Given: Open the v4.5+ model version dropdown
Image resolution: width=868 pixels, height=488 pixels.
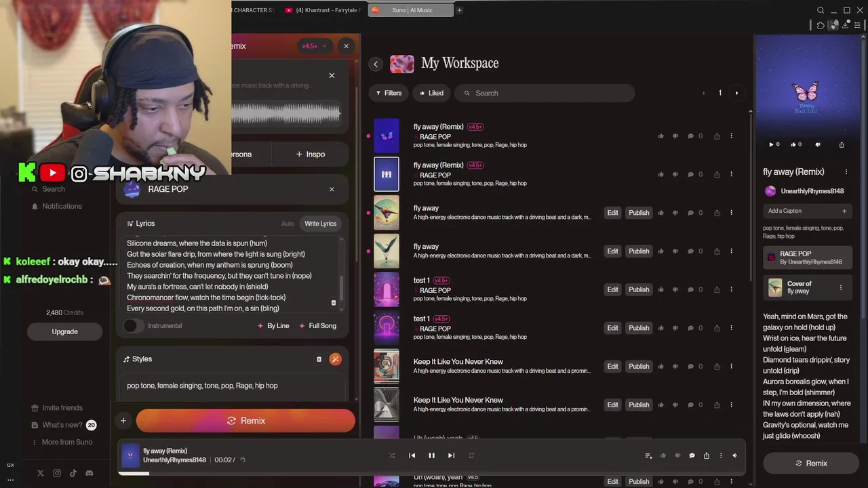Looking at the screenshot, I should tap(314, 46).
